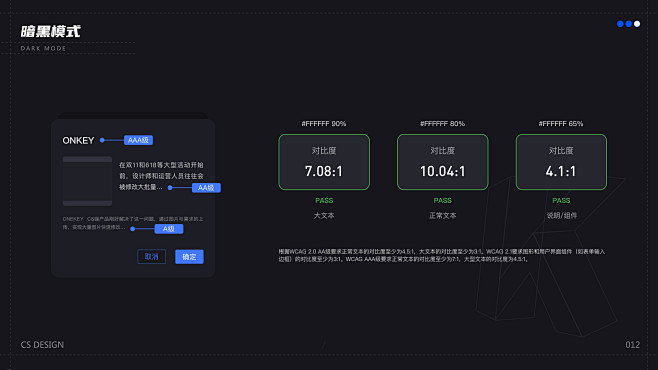Click the 4.1:1 contrast ratio card
The image size is (658, 370).
[x=561, y=162]
